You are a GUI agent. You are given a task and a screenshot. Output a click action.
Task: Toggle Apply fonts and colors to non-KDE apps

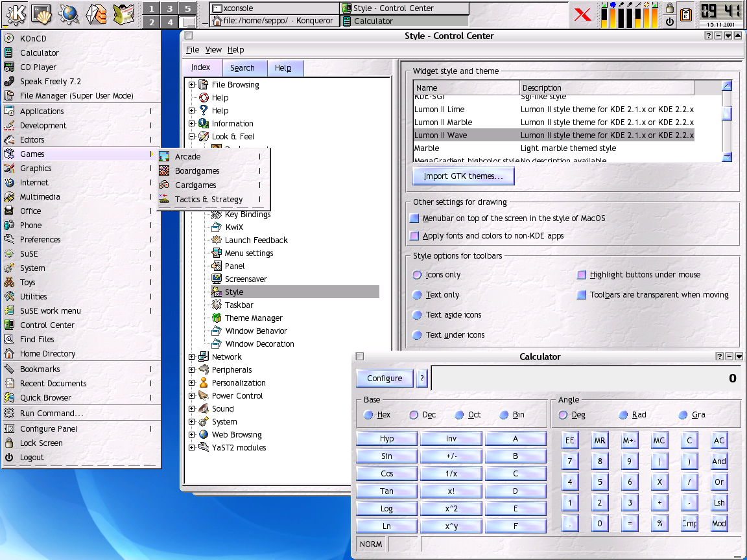tap(414, 236)
